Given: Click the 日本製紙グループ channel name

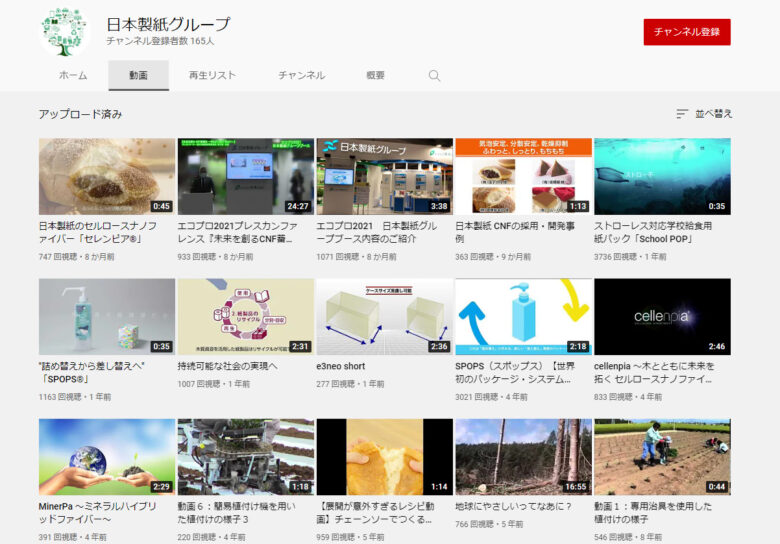Looking at the screenshot, I should [168, 24].
